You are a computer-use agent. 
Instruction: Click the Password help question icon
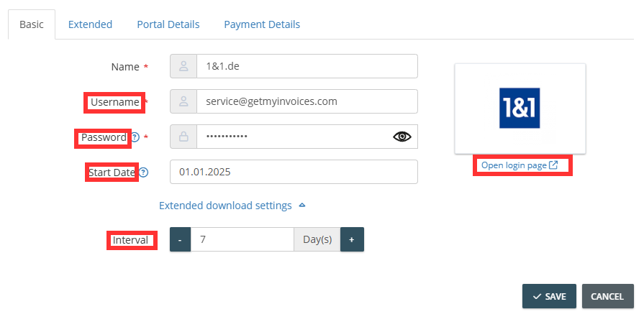coord(135,137)
